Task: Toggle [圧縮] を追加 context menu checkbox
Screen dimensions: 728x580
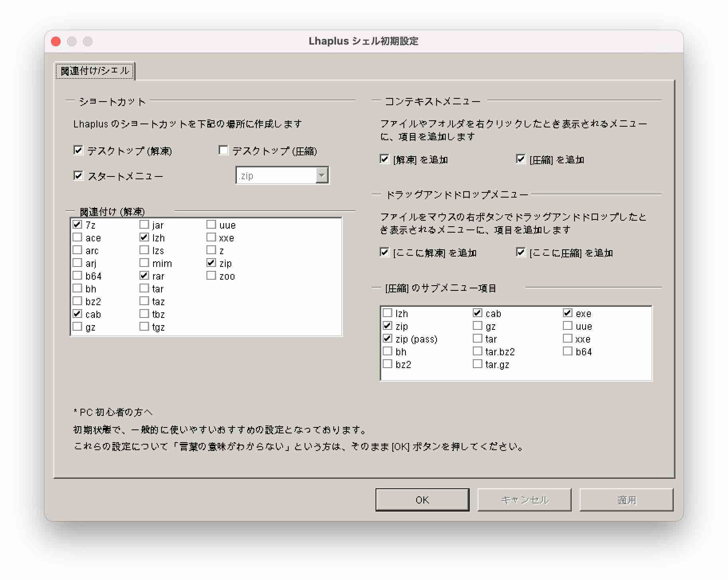Action: (x=521, y=159)
